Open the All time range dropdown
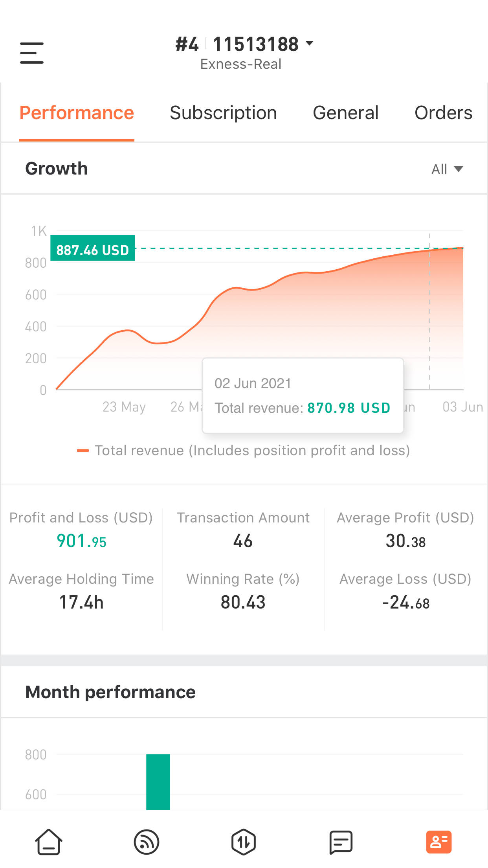This screenshot has width=488, height=868. [447, 169]
